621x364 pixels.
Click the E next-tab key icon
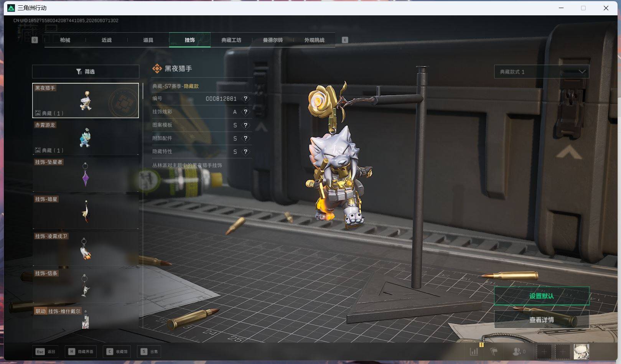pos(345,40)
